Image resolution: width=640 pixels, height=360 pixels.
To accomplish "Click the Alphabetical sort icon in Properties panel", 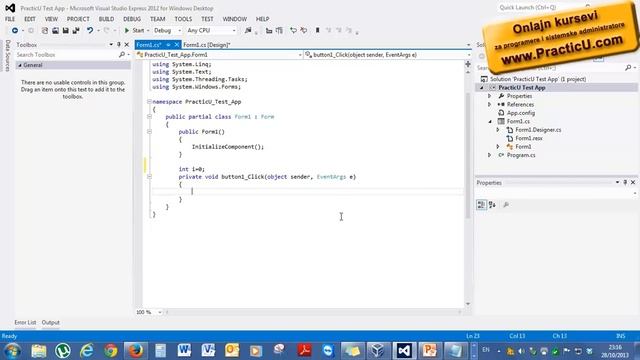I will (x=492, y=205).
